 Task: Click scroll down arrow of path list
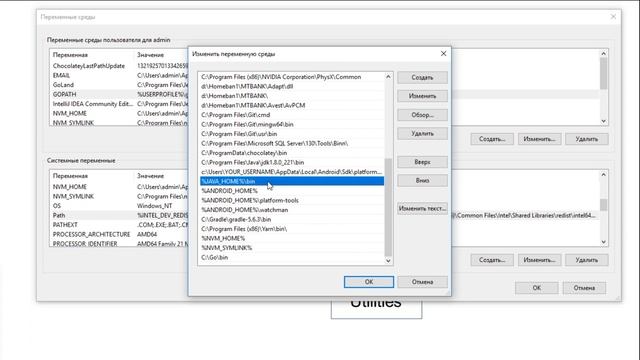[388, 260]
